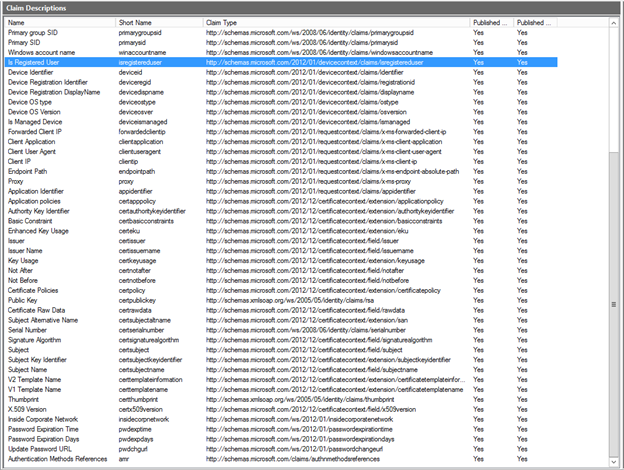Screen dimensions: 624x470
Task: Select the Authentication Methods References row
Action: [281, 459]
